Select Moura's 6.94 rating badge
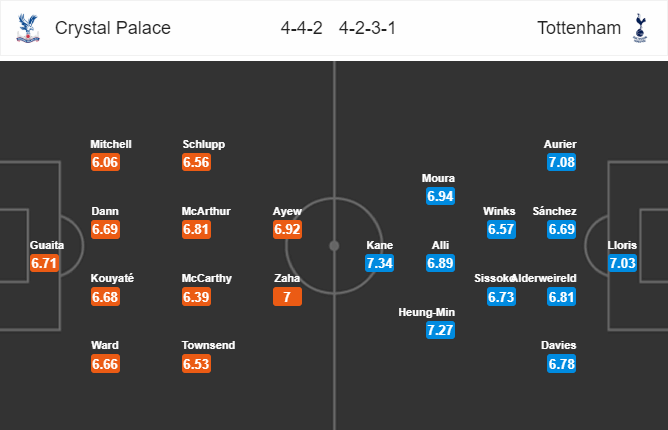This screenshot has height=430, width=668. click(x=440, y=196)
